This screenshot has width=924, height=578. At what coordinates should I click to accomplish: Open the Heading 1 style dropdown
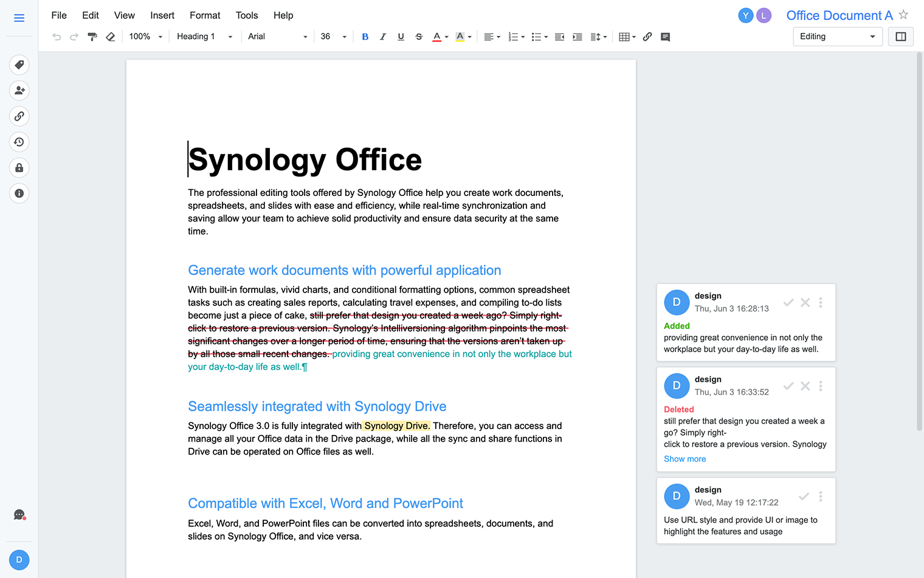click(x=205, y=37)
